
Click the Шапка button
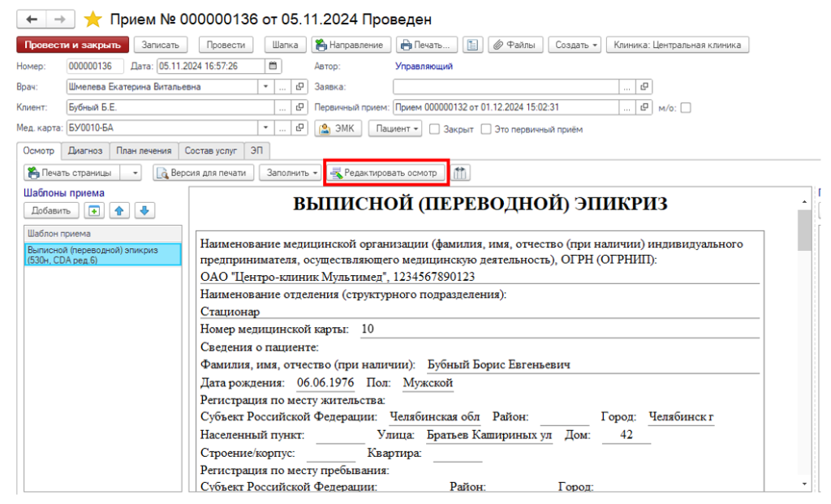(285, 45)
